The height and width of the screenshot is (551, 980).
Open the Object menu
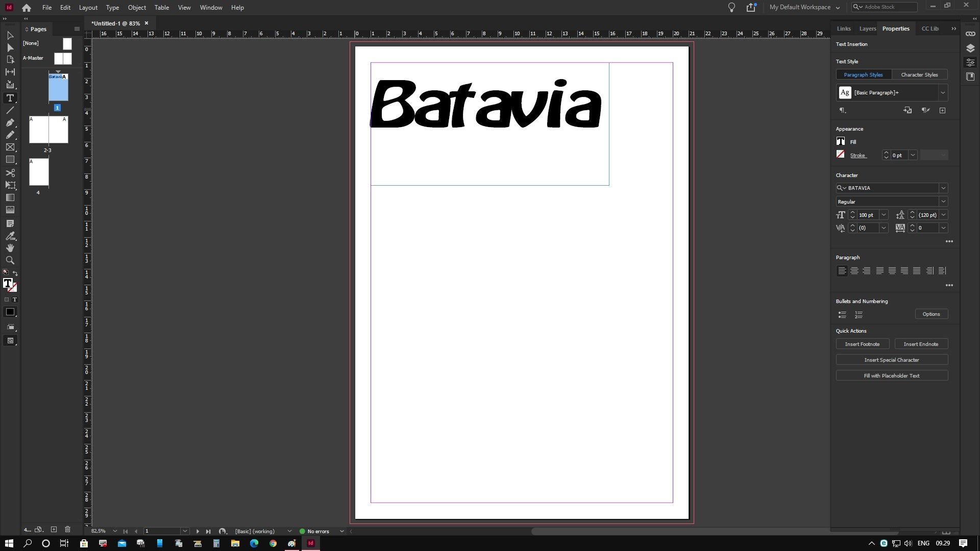[137, 8]
